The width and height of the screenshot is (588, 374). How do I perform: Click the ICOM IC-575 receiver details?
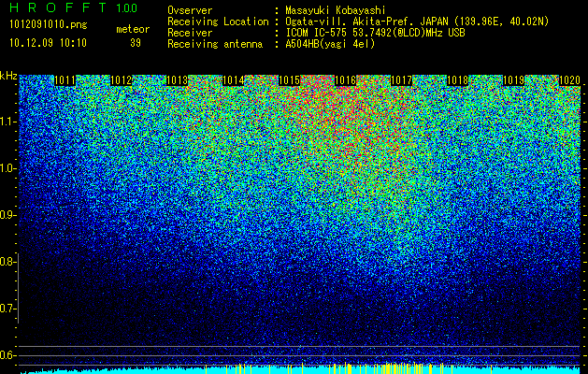point(375,33)
